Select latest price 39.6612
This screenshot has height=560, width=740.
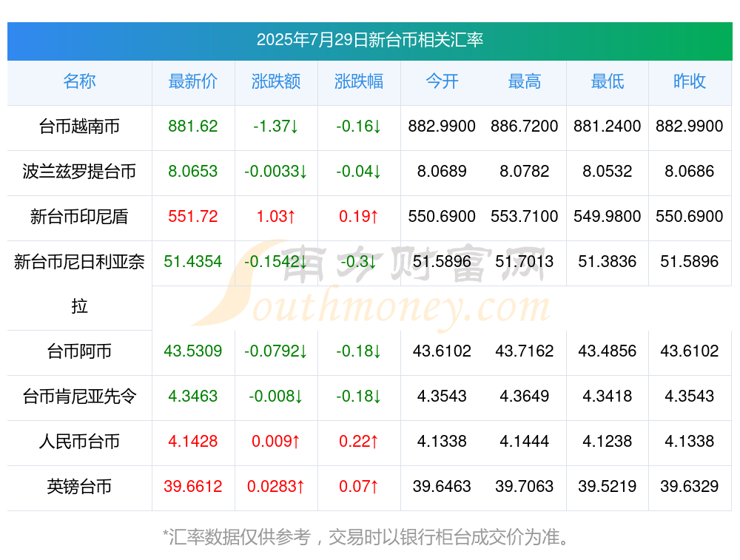193,487
